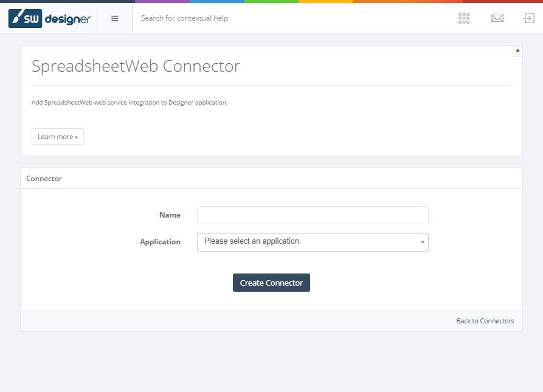
Task: Open the apps grid icon
Action: pos(464,18)
